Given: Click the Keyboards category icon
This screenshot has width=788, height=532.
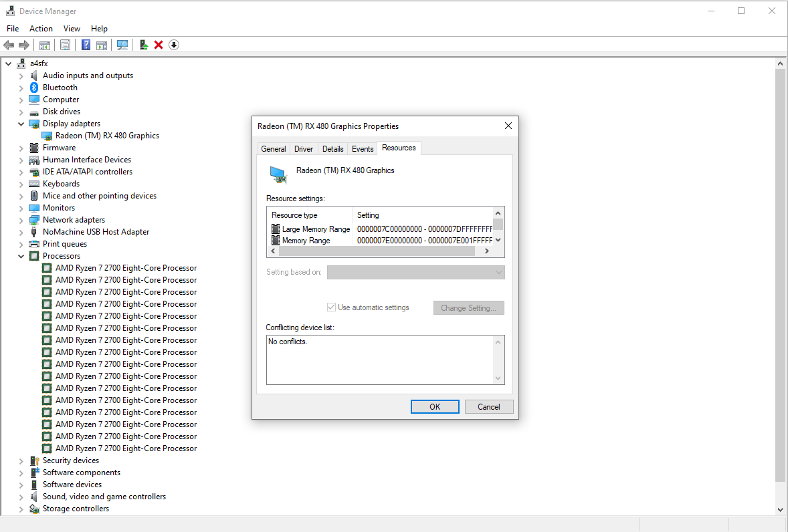Looking at the screenshot, I should pyautogui.click(x=34, y=184).
